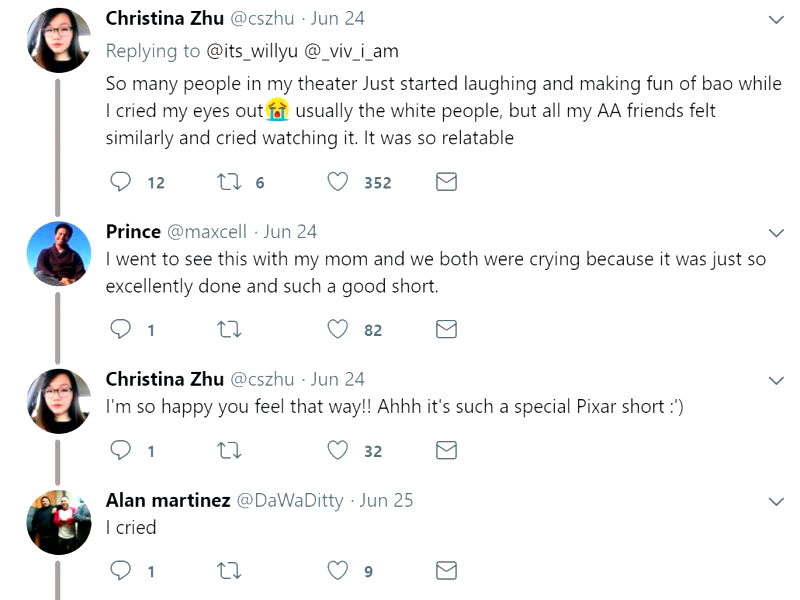Reply to Prince's tweet
Viewport: 800px width, 600px height.
(120, 330)
